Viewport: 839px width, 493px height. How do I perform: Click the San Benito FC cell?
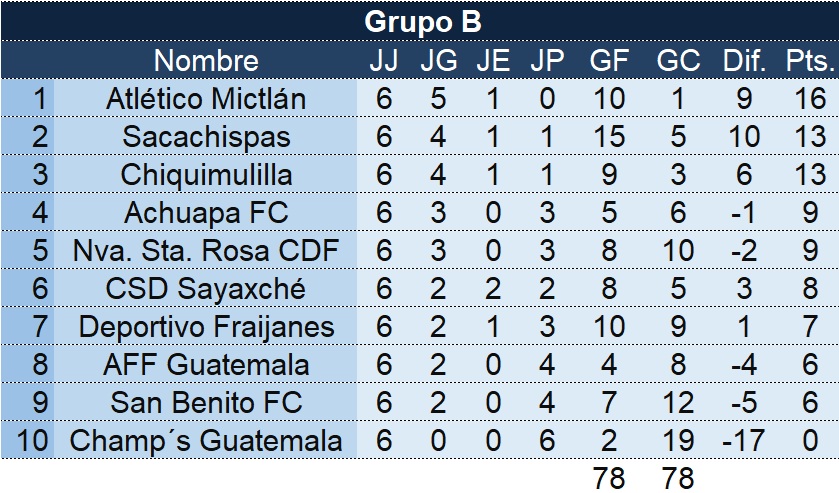click(x=206, y=403)
